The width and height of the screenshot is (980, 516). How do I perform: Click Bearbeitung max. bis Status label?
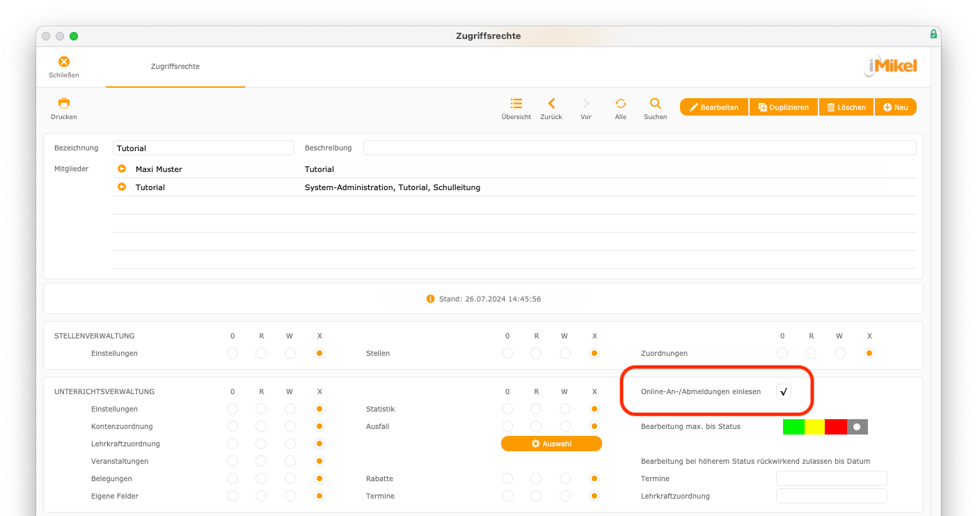pyautogui.click(x=690, y=426)
